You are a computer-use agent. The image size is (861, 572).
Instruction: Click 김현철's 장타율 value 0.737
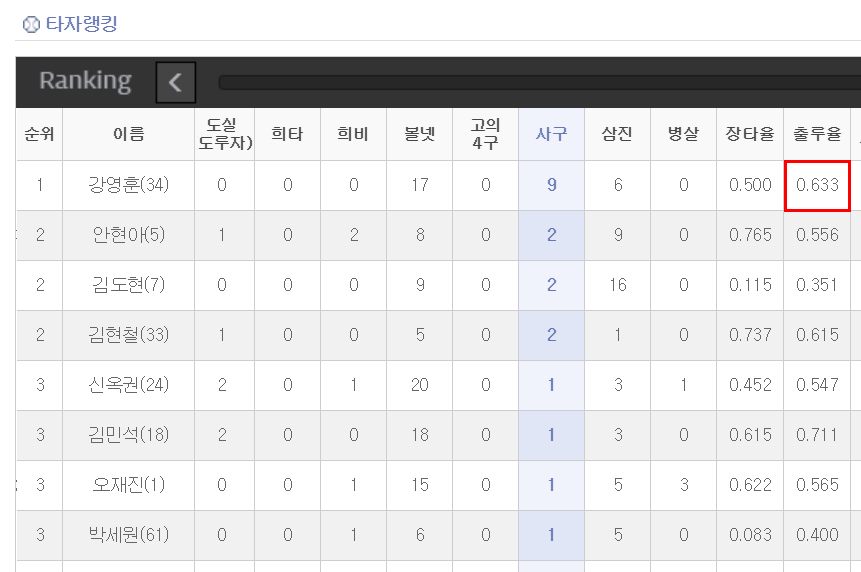pos(750,335)
